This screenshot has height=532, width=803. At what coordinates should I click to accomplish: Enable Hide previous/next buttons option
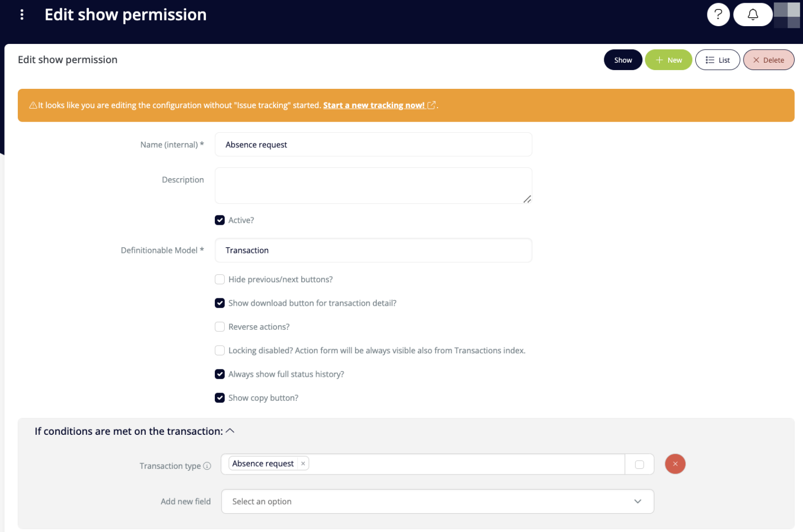click(220, 280)
